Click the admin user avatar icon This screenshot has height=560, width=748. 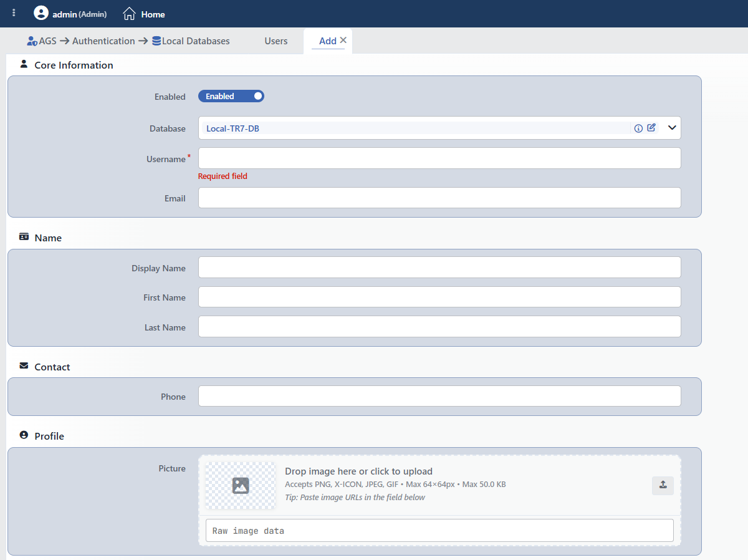click(41, 13)
